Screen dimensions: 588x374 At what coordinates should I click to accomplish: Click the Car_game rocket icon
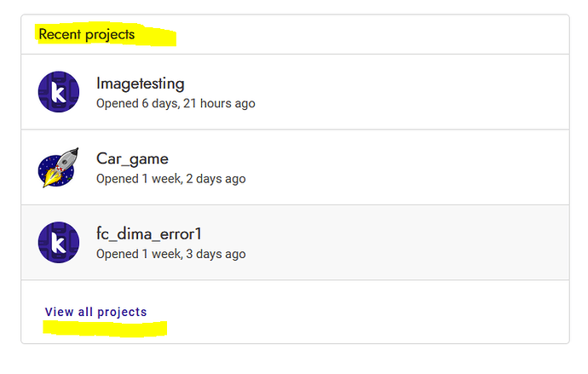click(x=59, y=167)
